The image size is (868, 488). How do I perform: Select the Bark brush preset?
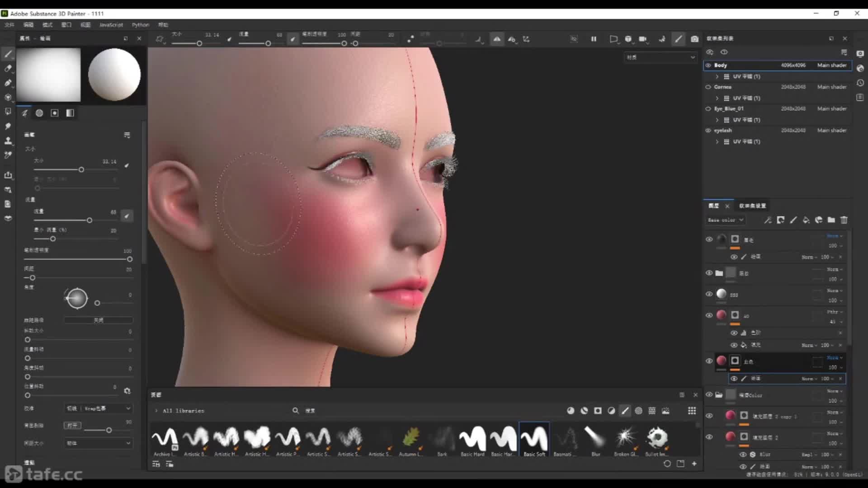(x=442, y=440)
